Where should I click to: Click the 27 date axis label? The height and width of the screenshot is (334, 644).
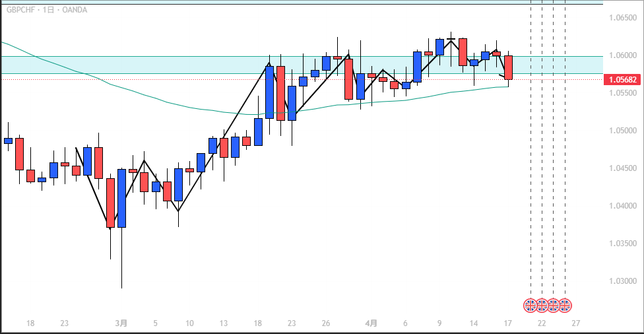click(576, 323)
